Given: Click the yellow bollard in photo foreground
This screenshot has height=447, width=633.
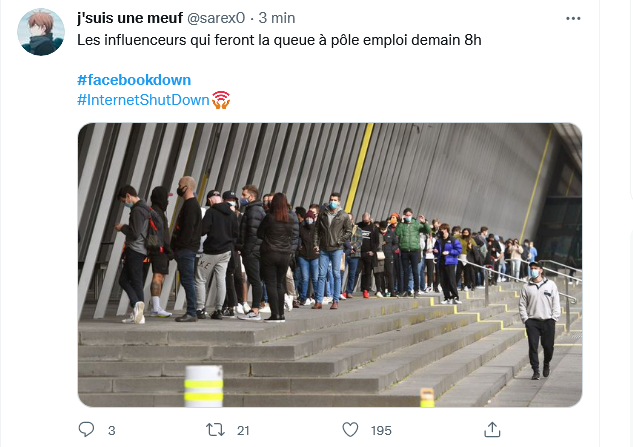Looking at the screenshot, I should coord(203,385).
